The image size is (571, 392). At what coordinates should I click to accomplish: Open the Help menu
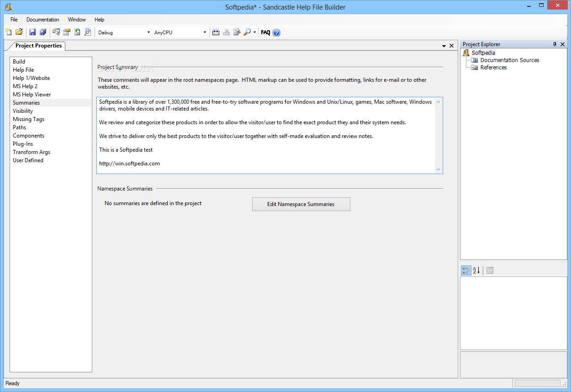[x=100, y=20]
